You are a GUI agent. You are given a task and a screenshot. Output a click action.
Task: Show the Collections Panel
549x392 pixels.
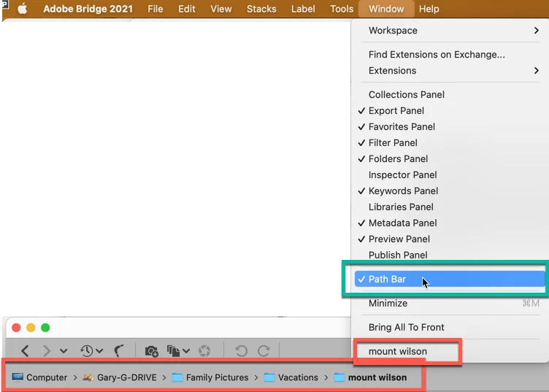(450, 95)
